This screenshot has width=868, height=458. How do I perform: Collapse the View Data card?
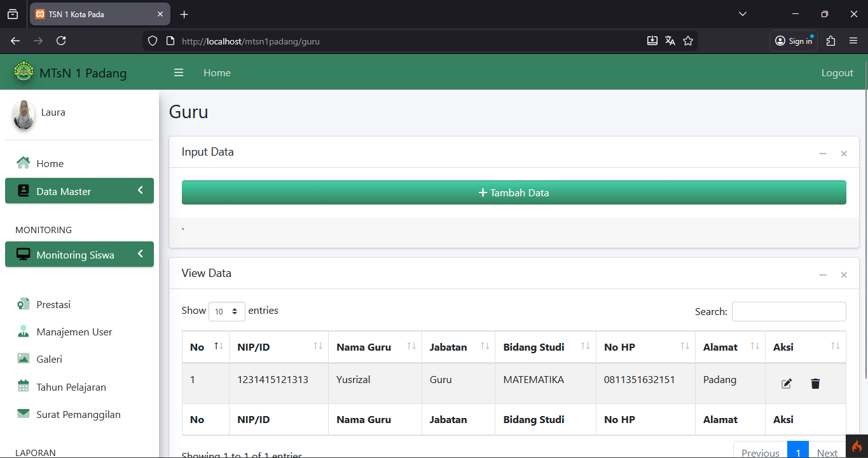tap(823, 275)
